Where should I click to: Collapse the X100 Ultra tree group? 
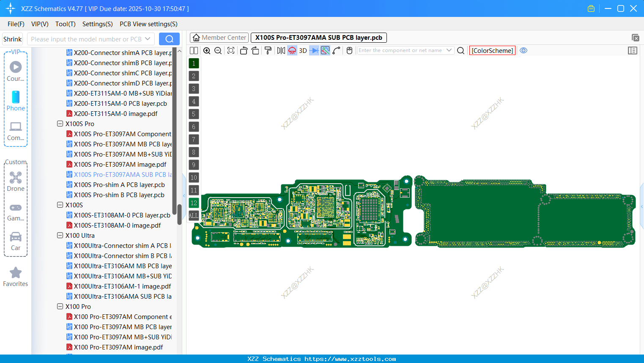[60, 235]
